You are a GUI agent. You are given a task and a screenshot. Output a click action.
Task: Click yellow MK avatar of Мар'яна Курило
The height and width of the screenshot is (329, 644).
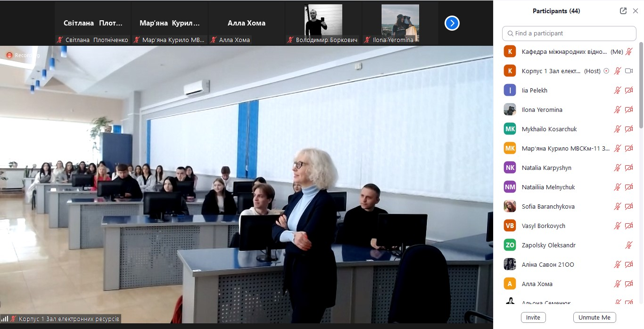point(510,148)
